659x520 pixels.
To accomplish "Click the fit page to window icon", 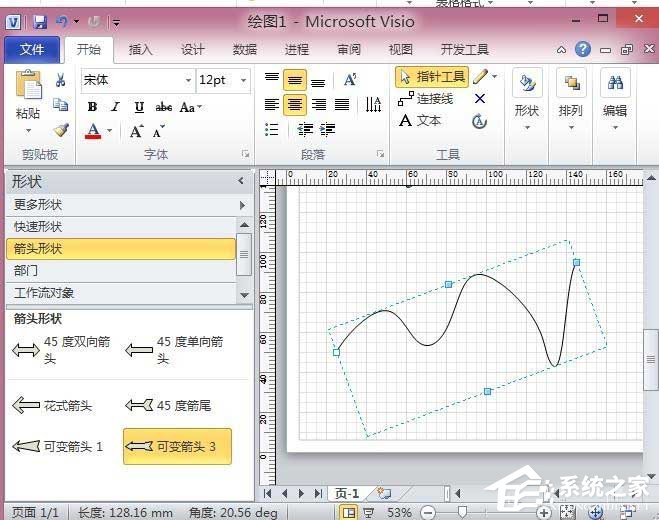I will click(568, 512).
